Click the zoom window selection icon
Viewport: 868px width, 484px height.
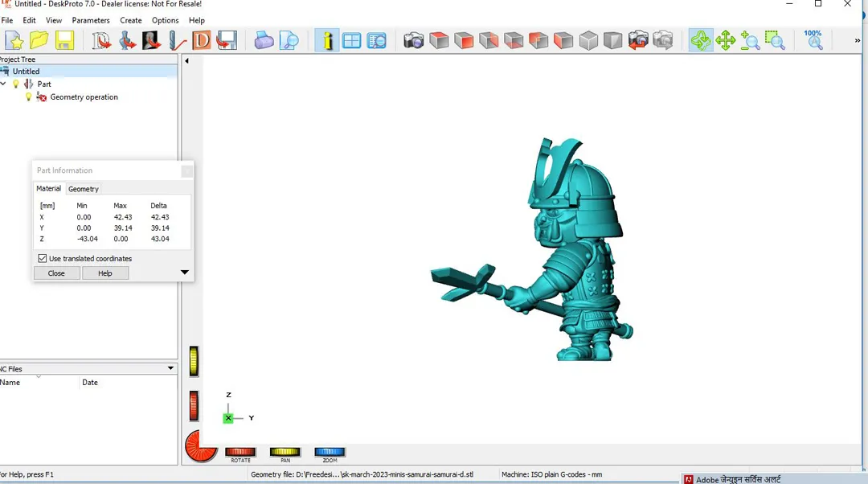pos(775,40)
